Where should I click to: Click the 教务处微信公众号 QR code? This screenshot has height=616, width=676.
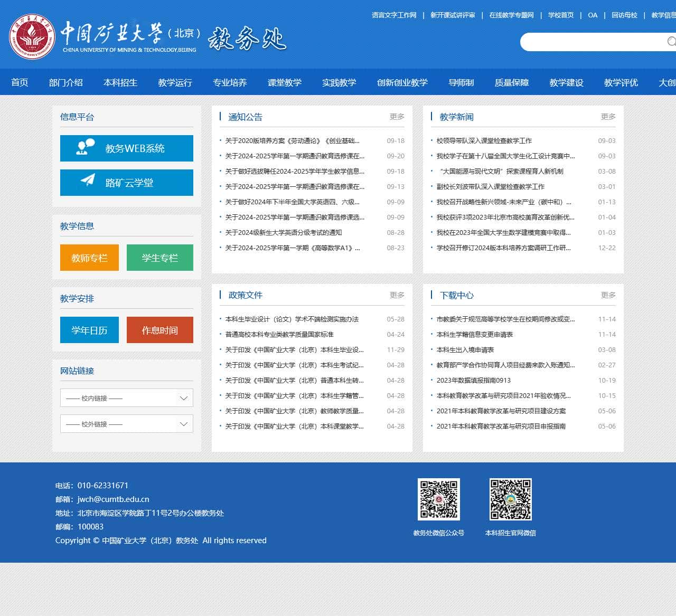click(x=439, y=499)
